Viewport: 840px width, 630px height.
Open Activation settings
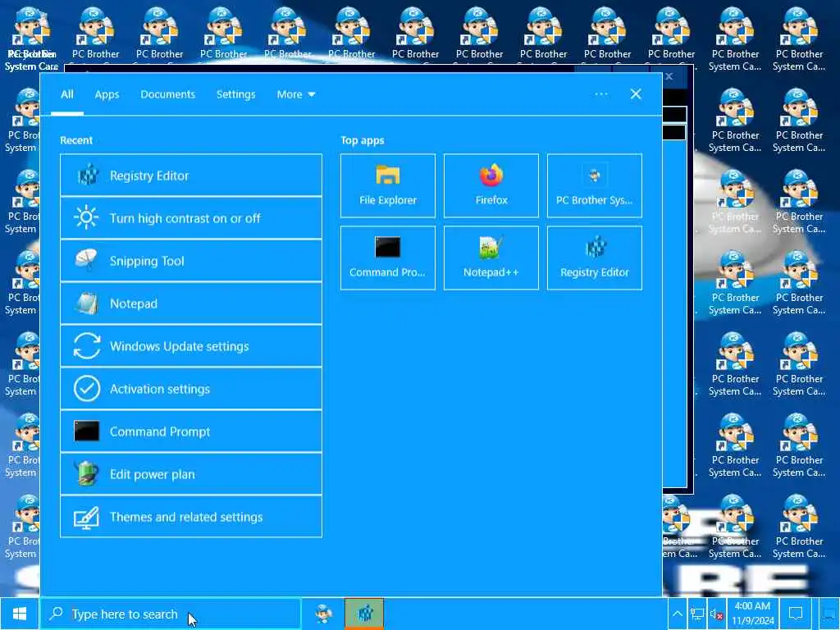(x=191, y=389)
